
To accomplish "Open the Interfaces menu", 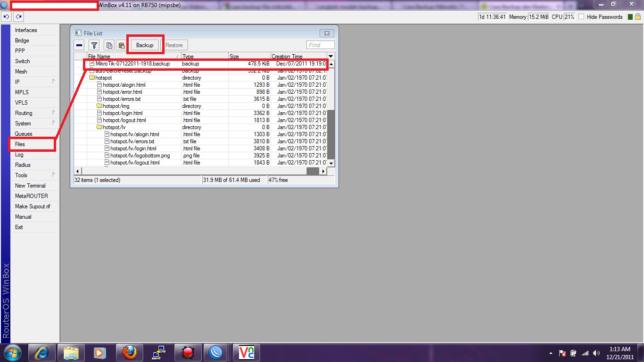I will pyautogui.click(x=35, y=30).
